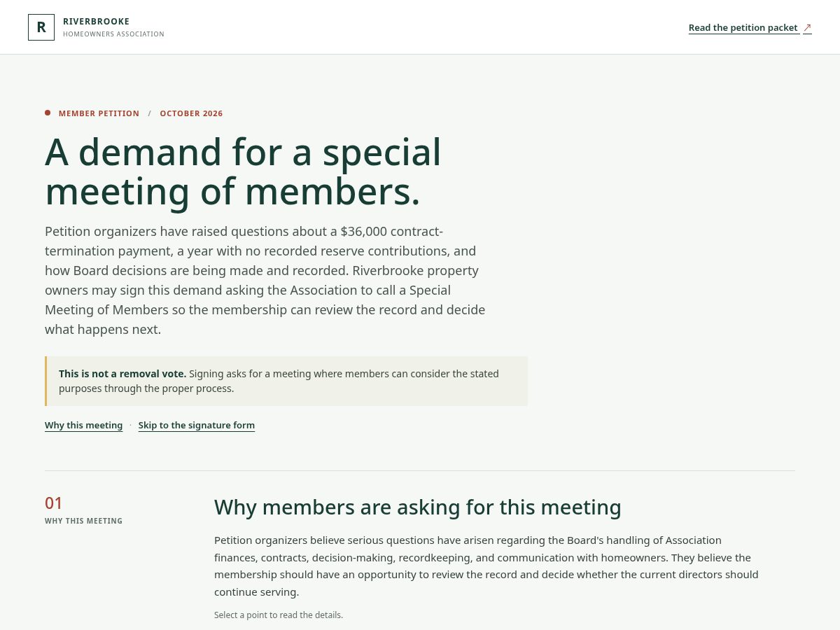
Task: Click the headline "A demand for a special meeting"
Action: point(243,171)
